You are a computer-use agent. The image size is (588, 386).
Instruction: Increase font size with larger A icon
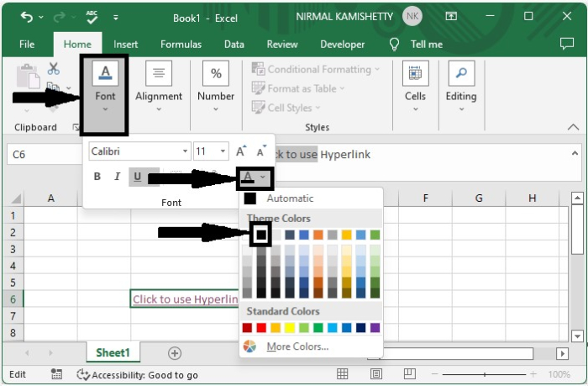coord(241,151)
